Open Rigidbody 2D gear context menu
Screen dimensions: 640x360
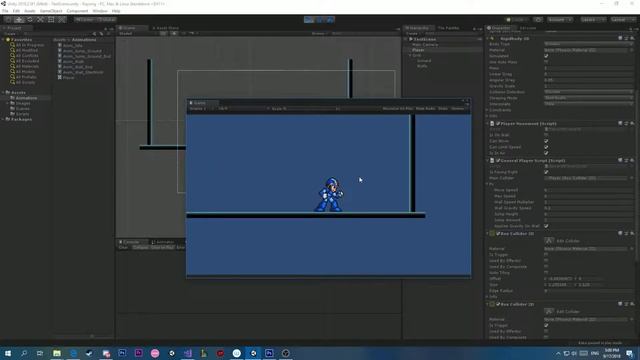(632, 38)
